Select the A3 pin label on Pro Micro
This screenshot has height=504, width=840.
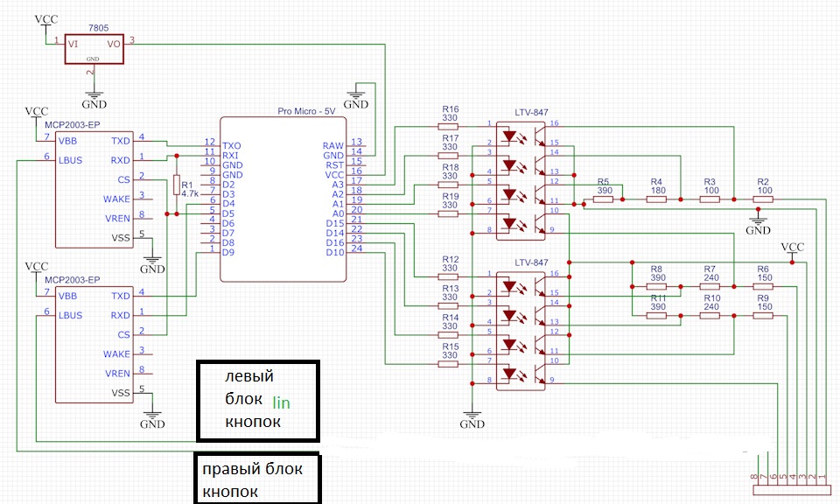click(x=338, y=185)
